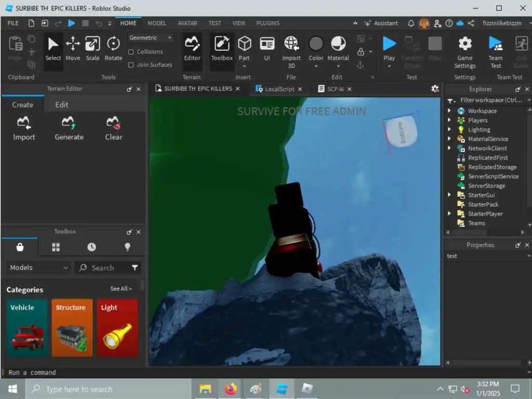The height and width of the screenshot is (399, 532).
Task: Expand the StarterPlayer node
Action: [x=449, y=214]
